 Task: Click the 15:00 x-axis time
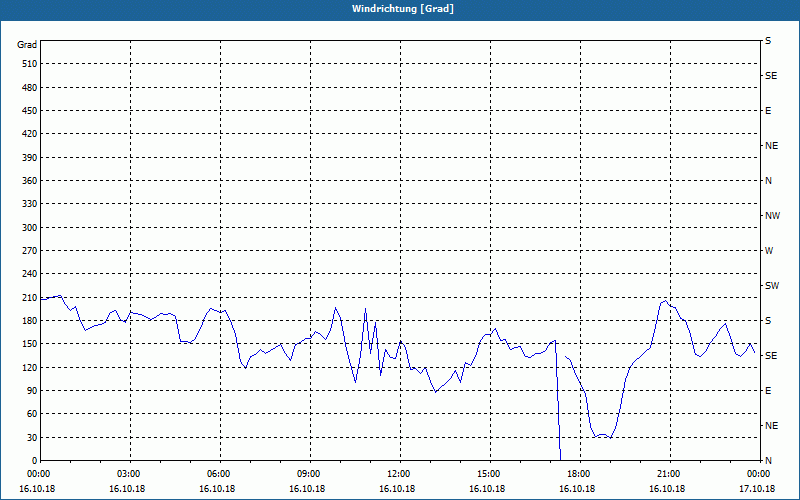487,474
